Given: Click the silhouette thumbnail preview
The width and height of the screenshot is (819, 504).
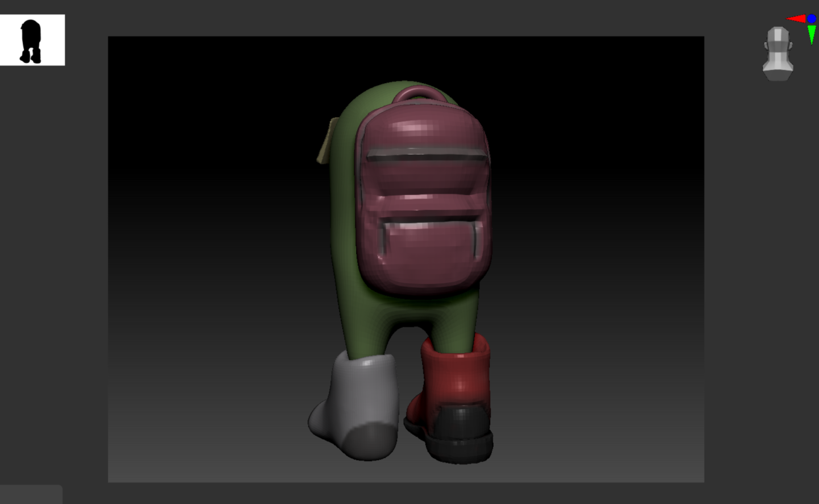Looking at the screenshot, I should [32, 40].
